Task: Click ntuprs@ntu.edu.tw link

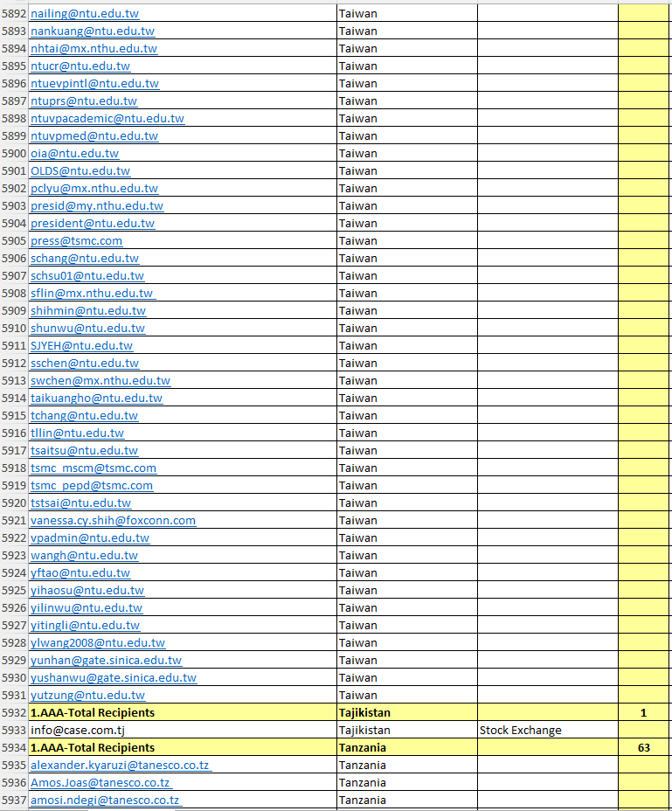Action: pos(84,101)
